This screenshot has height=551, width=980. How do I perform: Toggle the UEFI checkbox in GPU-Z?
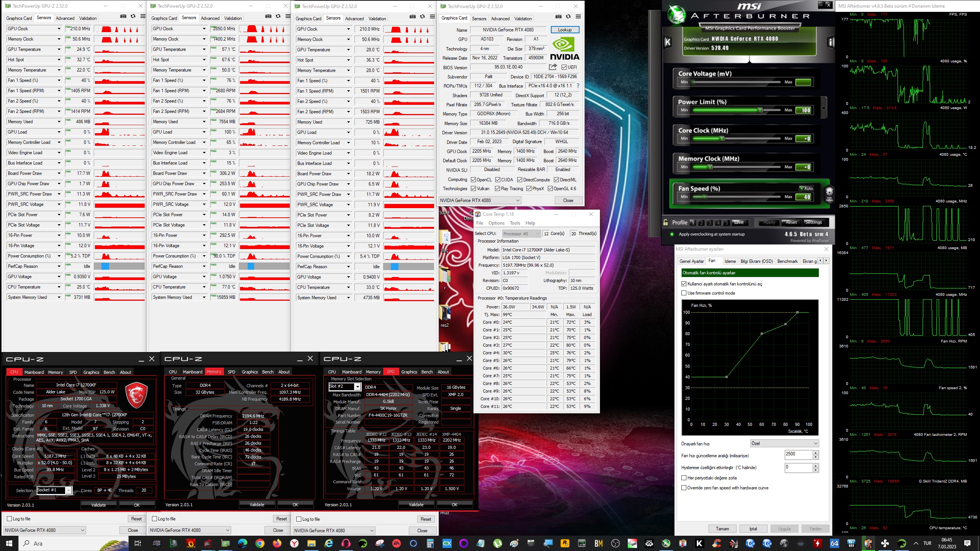coord(564,67)
